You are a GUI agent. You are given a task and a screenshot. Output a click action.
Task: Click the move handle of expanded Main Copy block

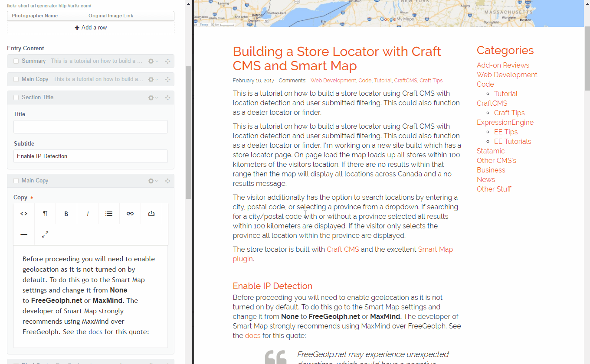click(167, 181)
